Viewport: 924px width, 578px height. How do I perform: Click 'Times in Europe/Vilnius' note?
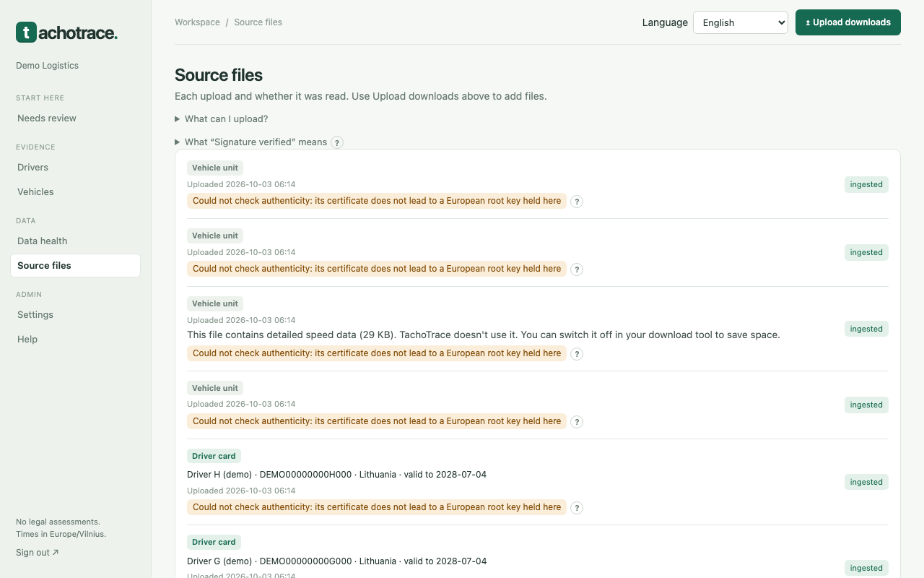tap(61, 535)
